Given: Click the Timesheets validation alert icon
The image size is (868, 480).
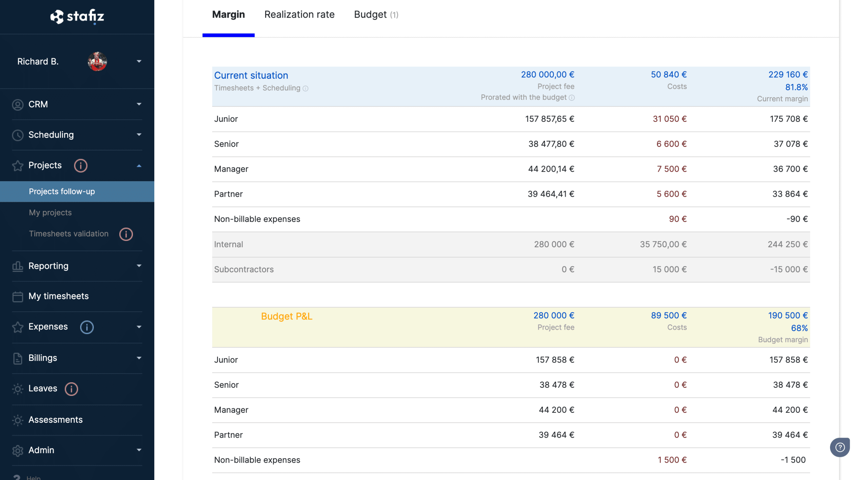Looking at the screenshot, I should click(126, 234).
